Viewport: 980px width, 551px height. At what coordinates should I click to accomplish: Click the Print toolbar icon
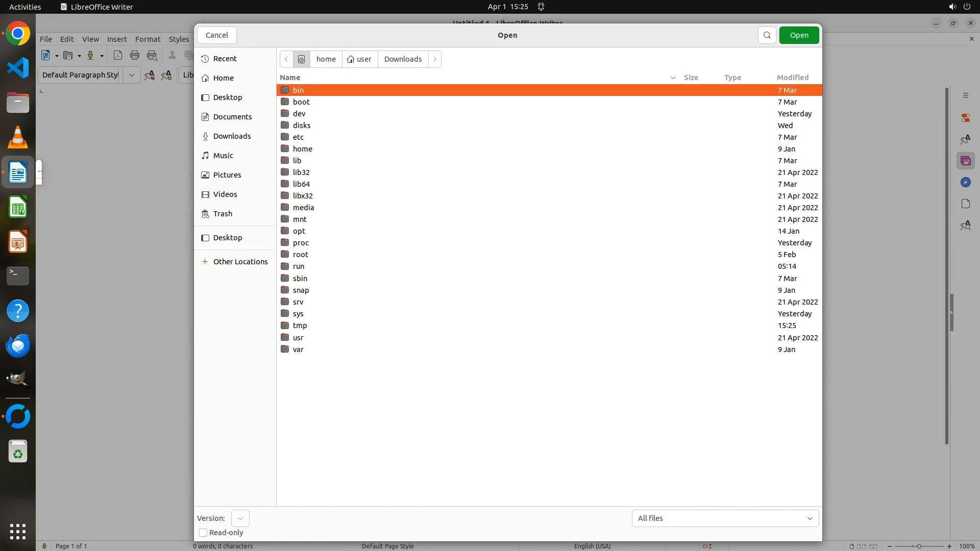pos(135,56)
